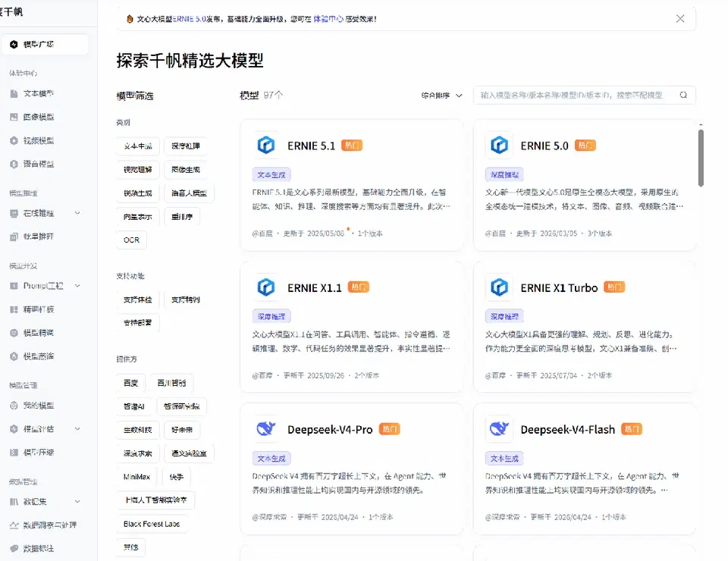728x561 pixels.
Task: Click the search magnifier icon in model search box
Action: [x=683, y=95]
